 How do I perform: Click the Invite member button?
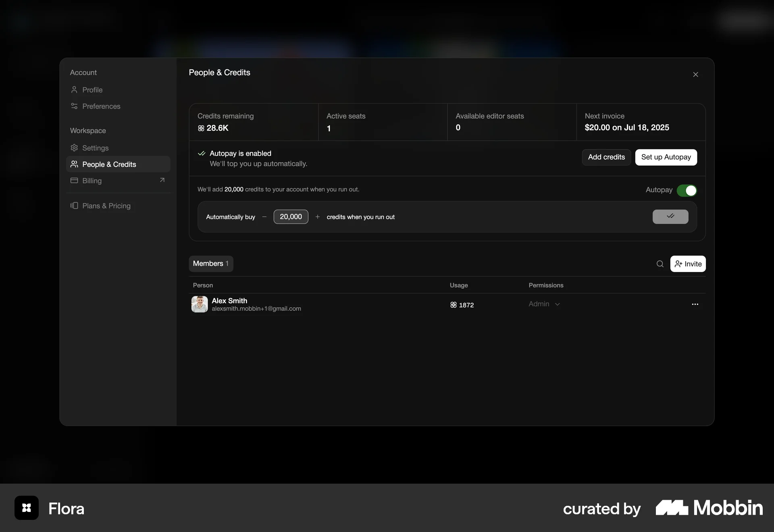pyautogui.click(x=688, y=264)
